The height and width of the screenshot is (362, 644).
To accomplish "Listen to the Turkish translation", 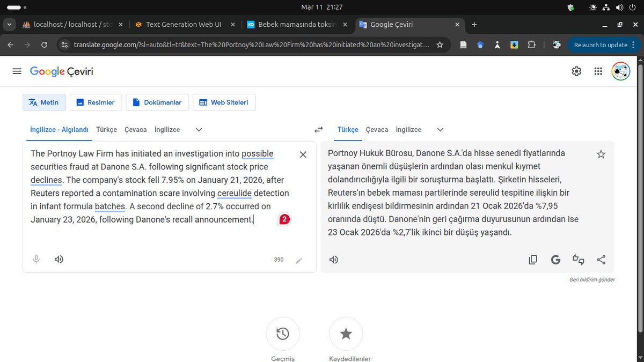I will point(334,260).
